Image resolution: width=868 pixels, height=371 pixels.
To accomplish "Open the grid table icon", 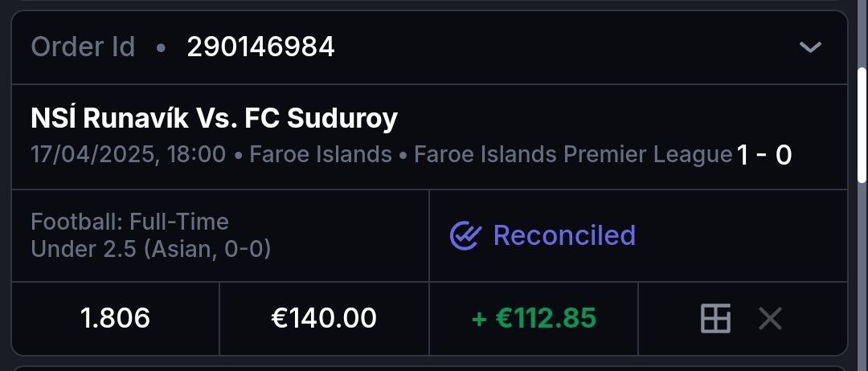I will [715, 319].
